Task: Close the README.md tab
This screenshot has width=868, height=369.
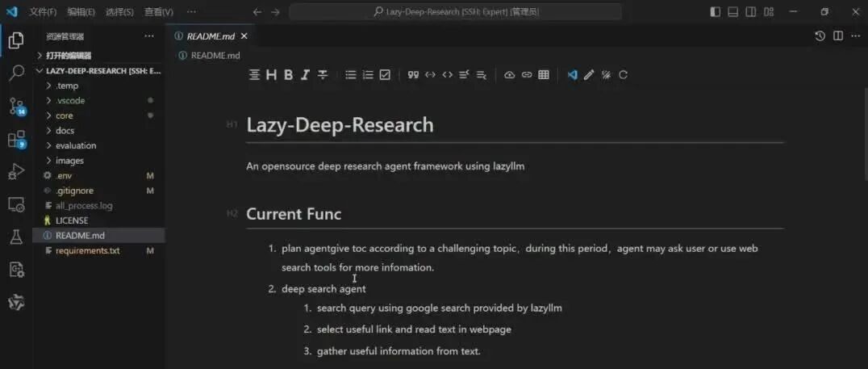Action: (244, 36)
